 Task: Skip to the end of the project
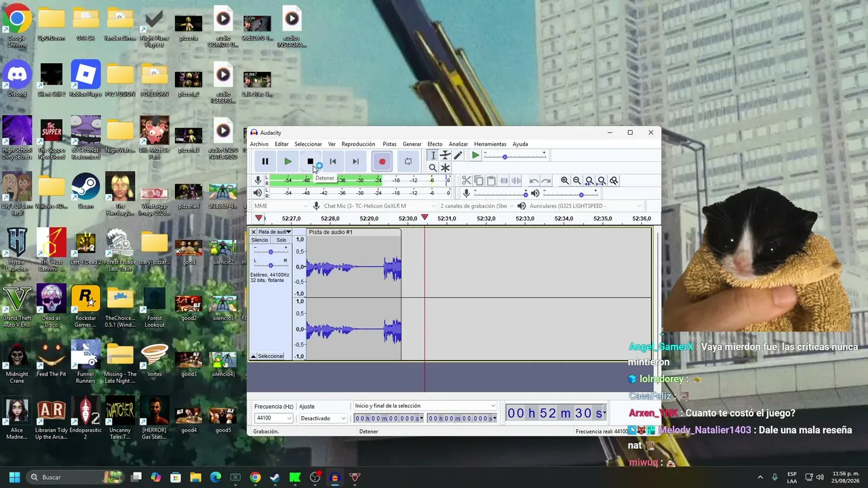(x=355, y=161)
